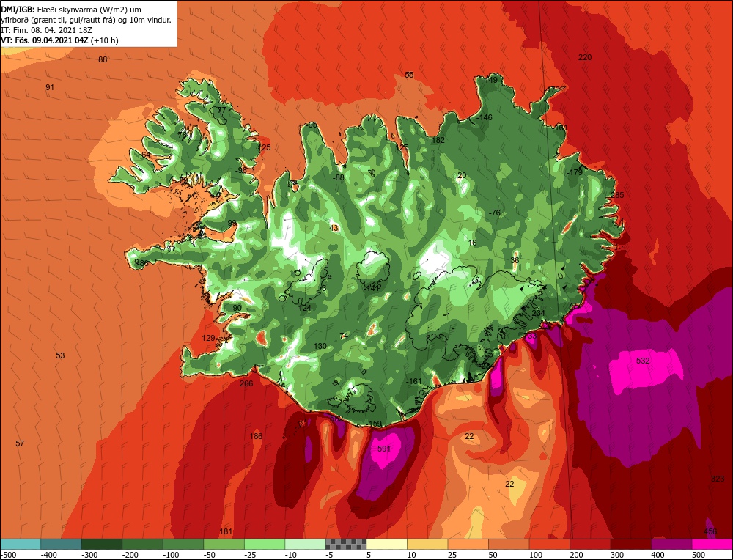Click the 456 value in the lower-right corner
Viewport: 733px width, 560px height.
(710, 531)
